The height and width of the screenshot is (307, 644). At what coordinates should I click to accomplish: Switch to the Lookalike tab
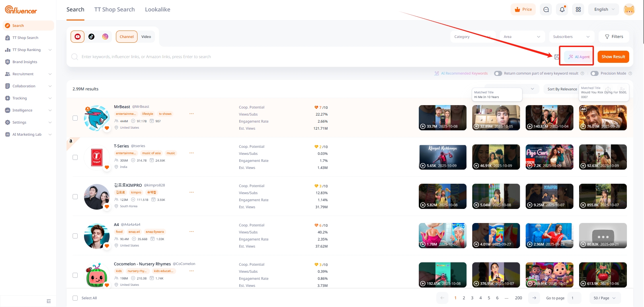pos(157,9)
